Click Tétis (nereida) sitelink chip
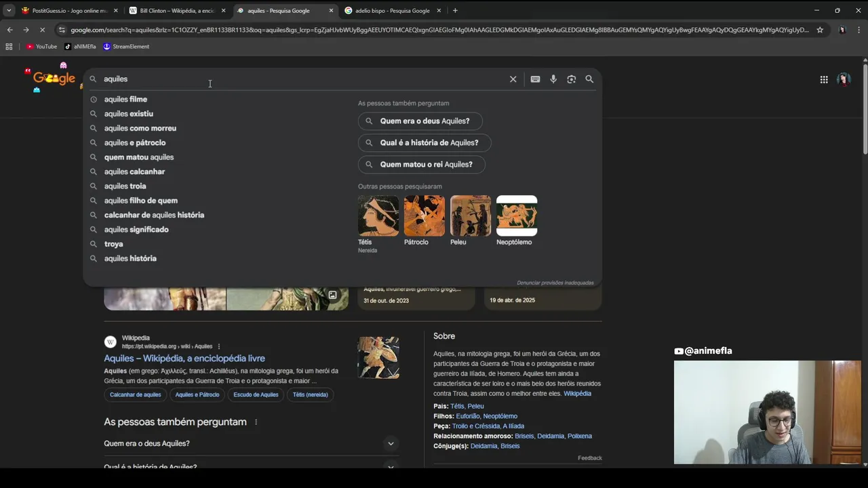Screen dimensions: 868x488 tap(311, 394)
